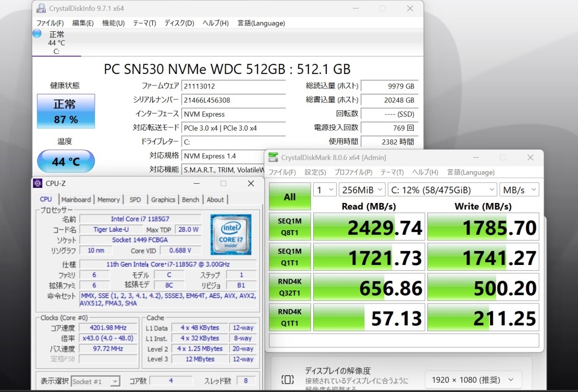
Task: Start the RND4K Q32T1 benchmark button
Action: [290, 287]
